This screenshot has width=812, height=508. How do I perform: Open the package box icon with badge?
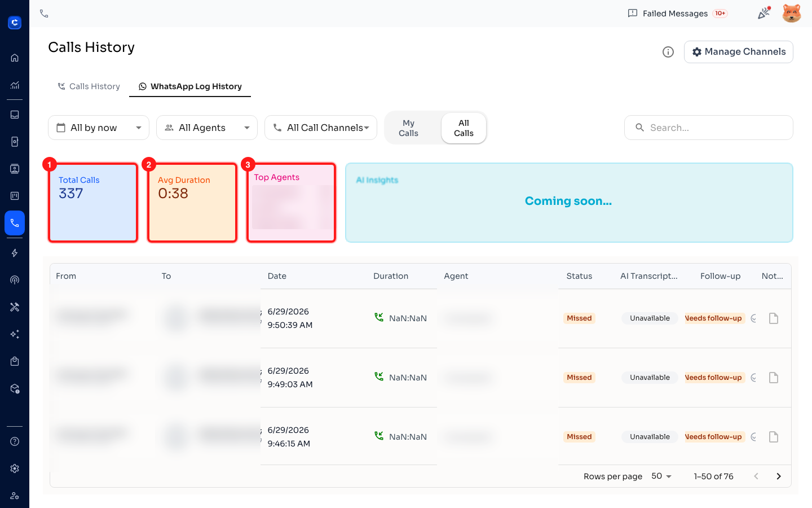point(15,388)
